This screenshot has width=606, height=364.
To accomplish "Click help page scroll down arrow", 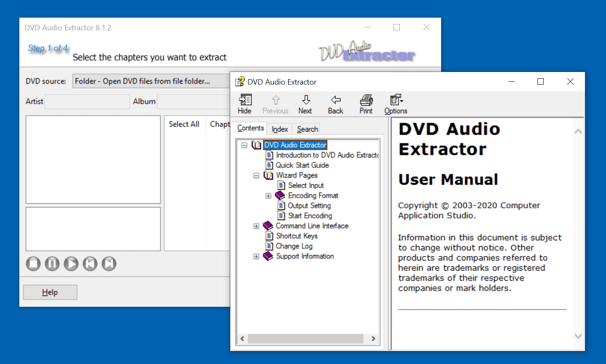I will tap(578, 336).
